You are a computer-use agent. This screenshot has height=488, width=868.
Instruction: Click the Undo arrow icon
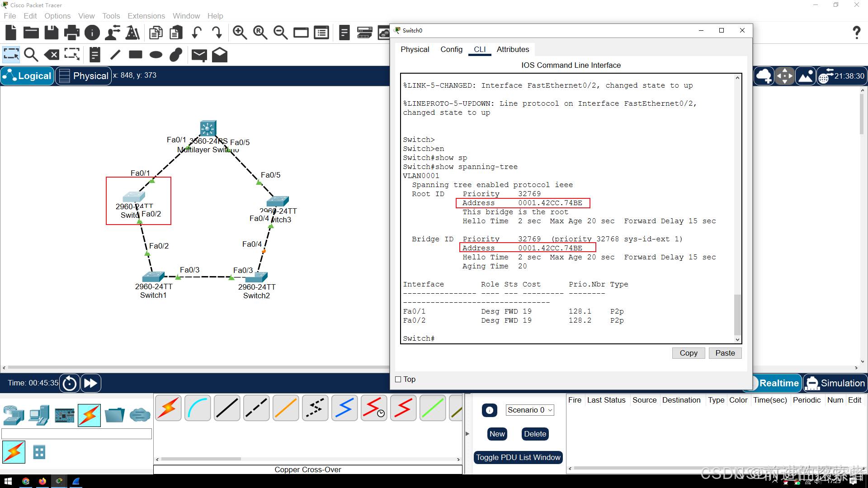coord(196,33)
